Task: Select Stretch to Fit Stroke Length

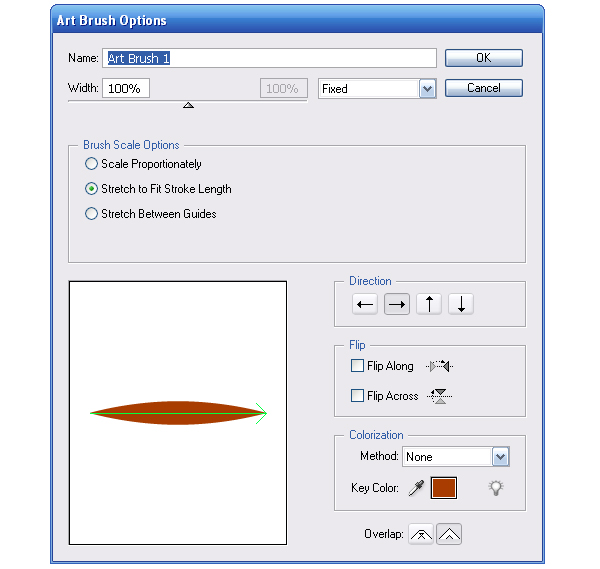Action: [158, 189]
